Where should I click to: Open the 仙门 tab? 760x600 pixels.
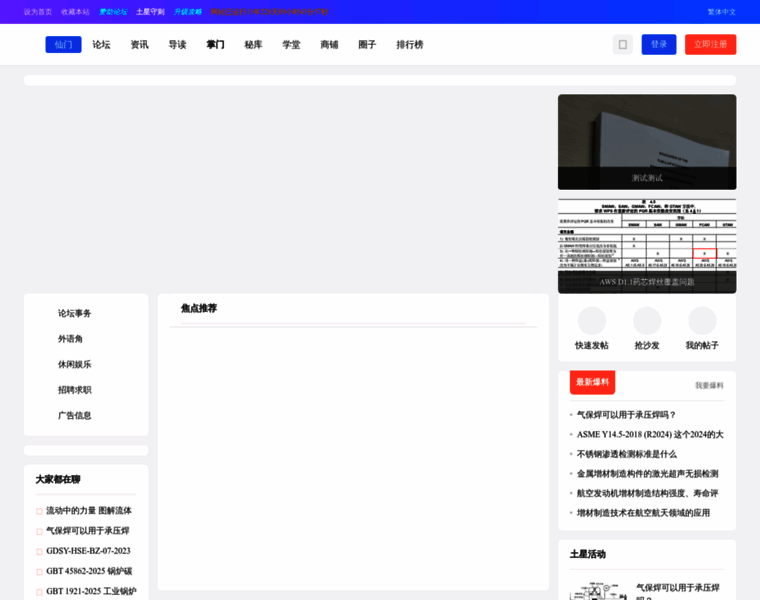[x=63, y=45]
